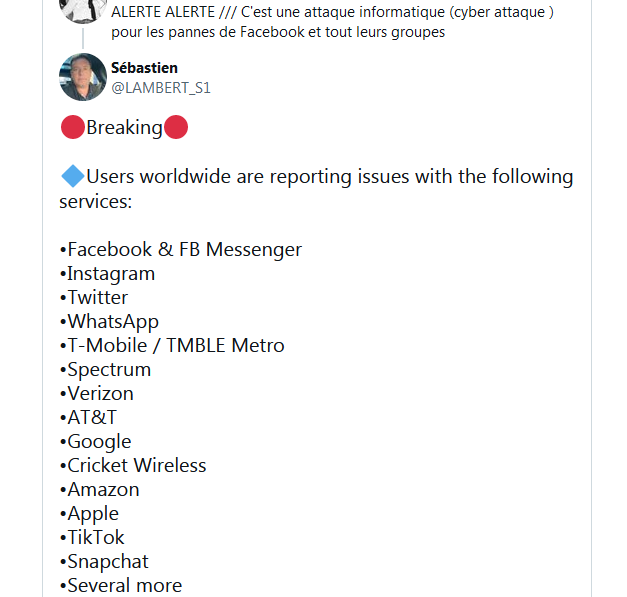Screen dimensions: 627x597
Task: Open the Sébastien display name link
Action: click(144, 68)
